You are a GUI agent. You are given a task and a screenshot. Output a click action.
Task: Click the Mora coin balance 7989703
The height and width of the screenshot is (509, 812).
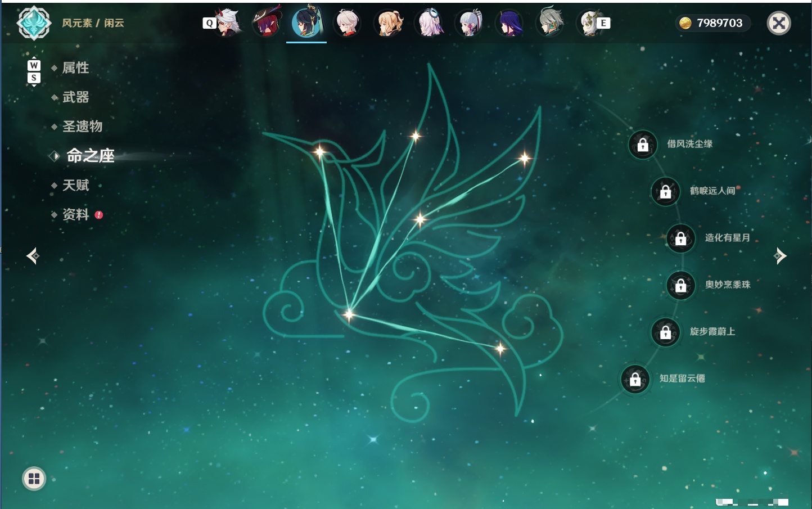click(712, 23)
